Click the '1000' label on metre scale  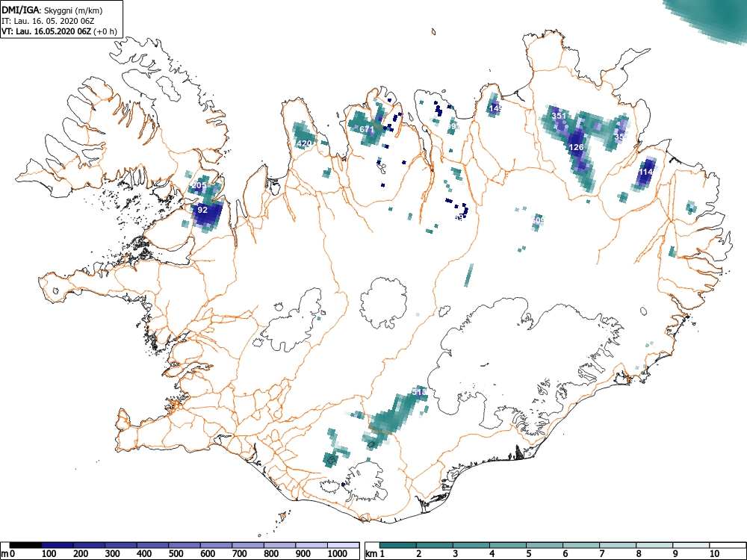tap(338, 554)
